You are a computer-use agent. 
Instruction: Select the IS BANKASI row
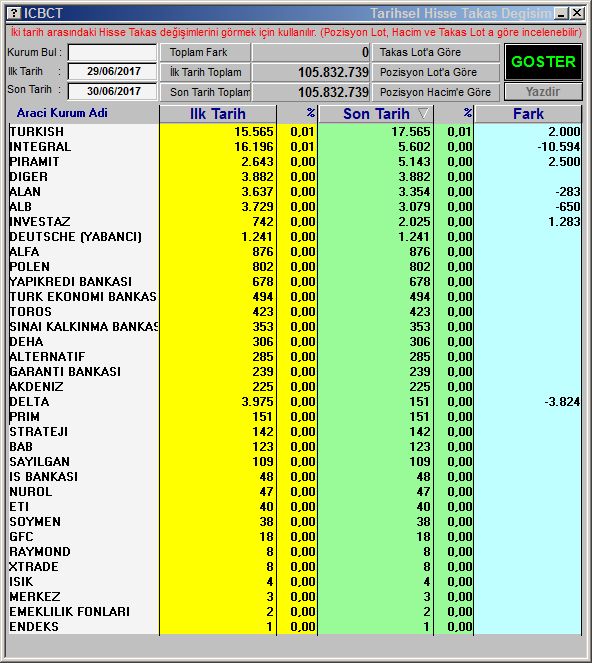pos(295,477)
